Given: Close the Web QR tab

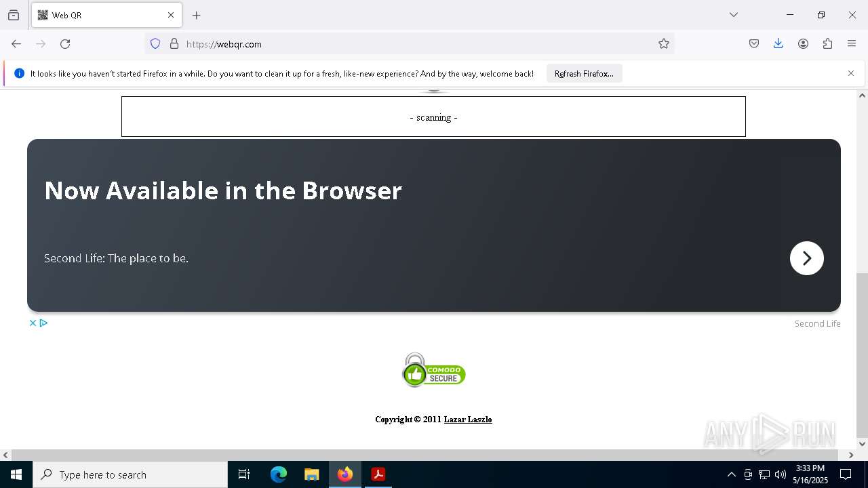Looking at the screenshot, I should (171, 15).
